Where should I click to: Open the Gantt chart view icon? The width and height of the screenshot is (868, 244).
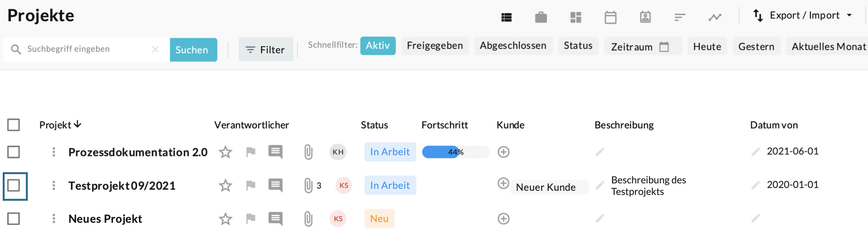click(x=680, y=17)
